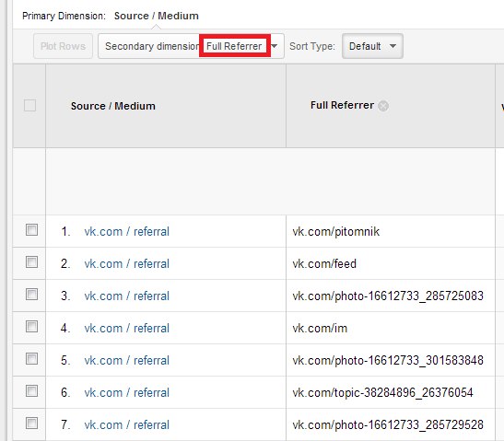Image resolution: width=504 pixels, height=441 pixels.
Task: Open the Sort Type Default dropdown
Action: (372, 46)
